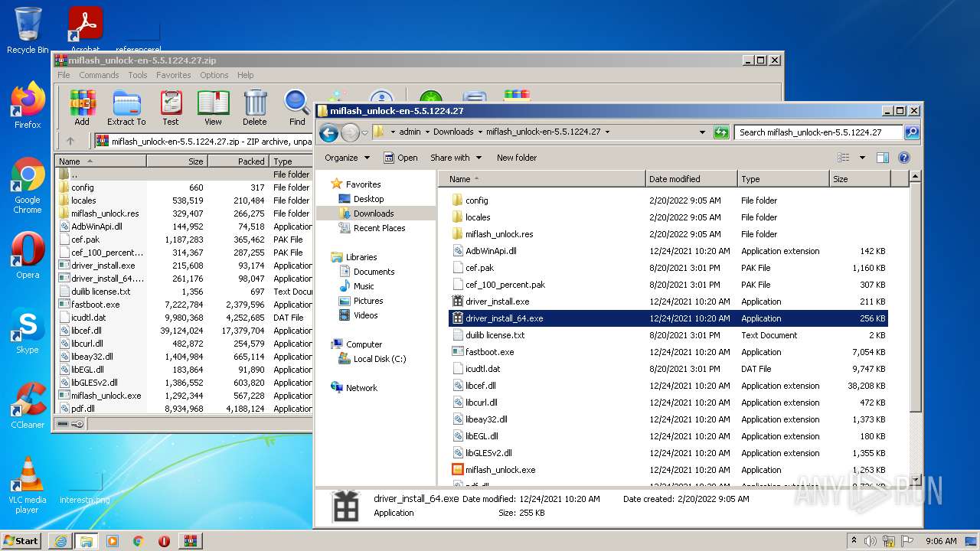Screen dimensions: 980x551
Task: Open Firefox desktop shortcut
Action: [28, 106]
